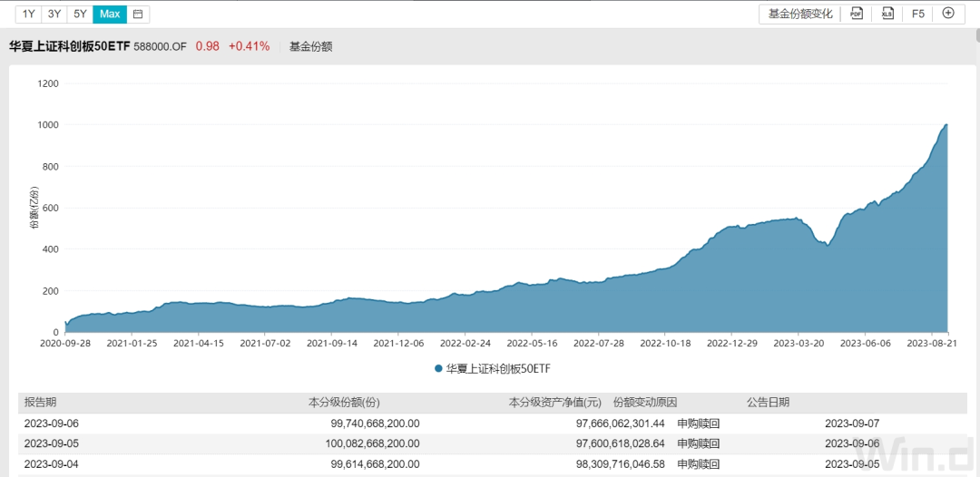Screen dimensions: 980x477
Task: Click the 2023-08-21 x-axis date label
Action: pos(930,343)
